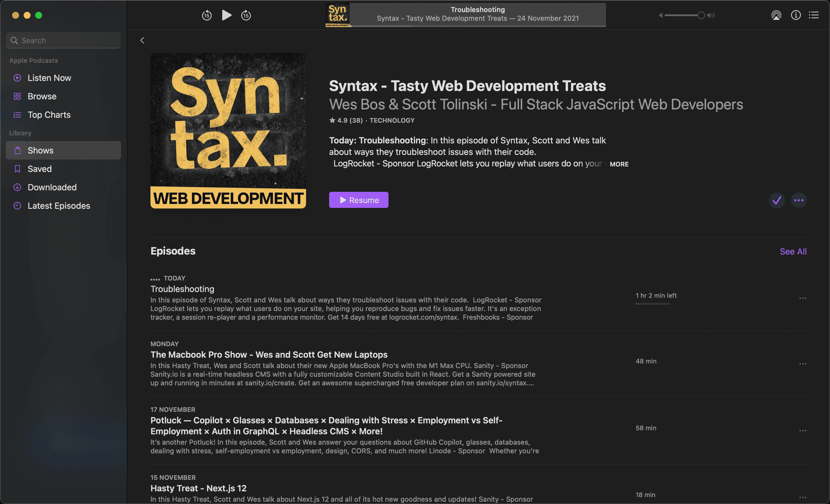Click the '1 hr 2 min left' label
830x504 pixels.
[x=656, y=295]
